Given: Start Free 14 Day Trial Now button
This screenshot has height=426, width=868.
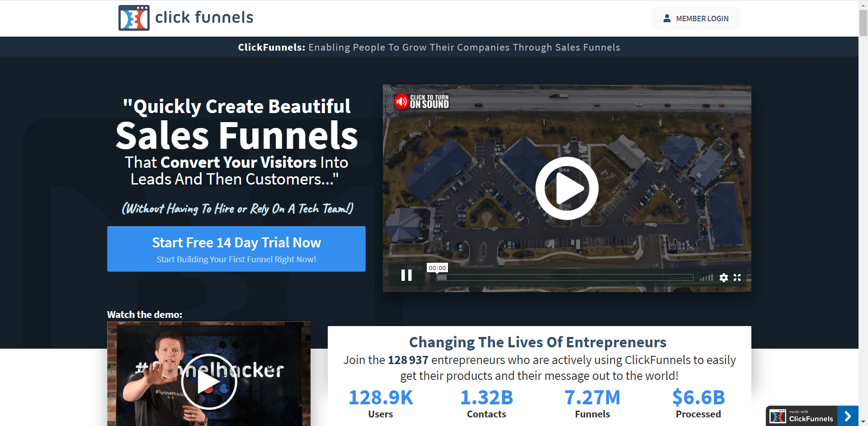Looking at the screenshot, I should pos(236,249).
